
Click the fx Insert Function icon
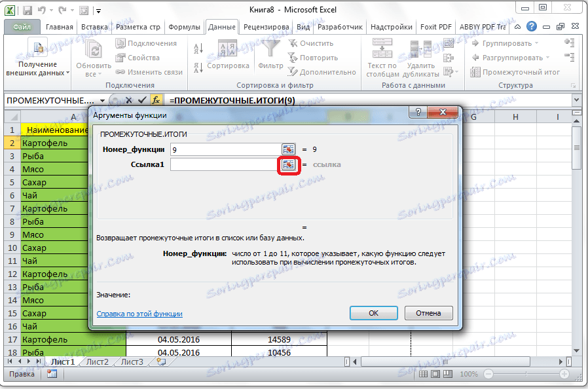tap(156, 100)
